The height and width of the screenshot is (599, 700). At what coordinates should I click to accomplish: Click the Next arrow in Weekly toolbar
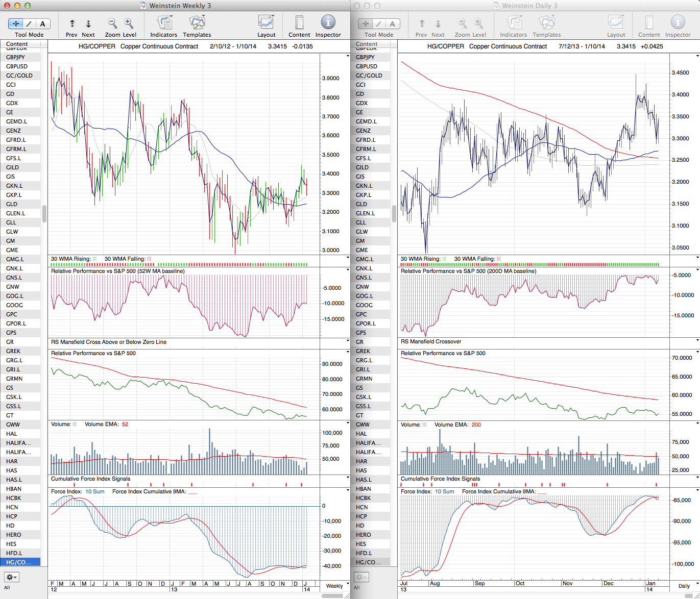point(88,23)
